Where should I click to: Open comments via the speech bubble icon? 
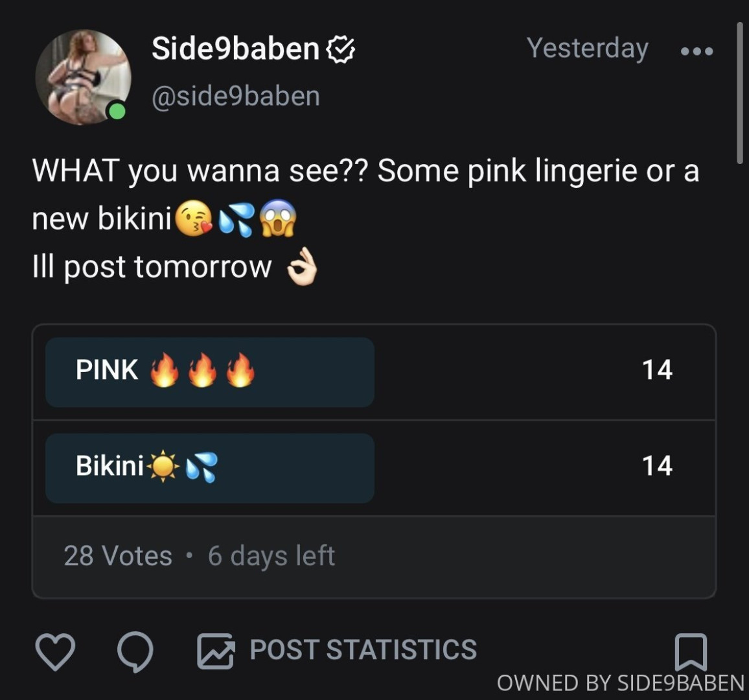point(135,651)
